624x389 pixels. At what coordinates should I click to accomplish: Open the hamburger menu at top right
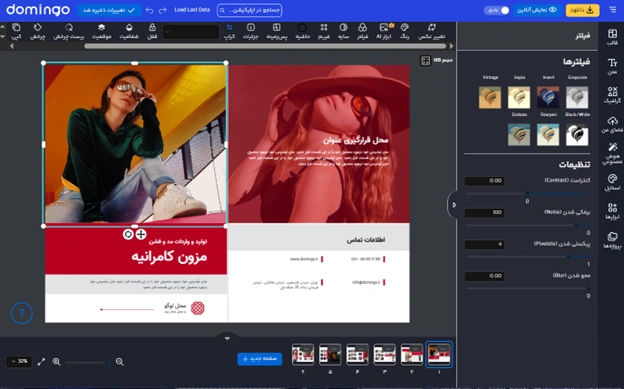[612, 10]
